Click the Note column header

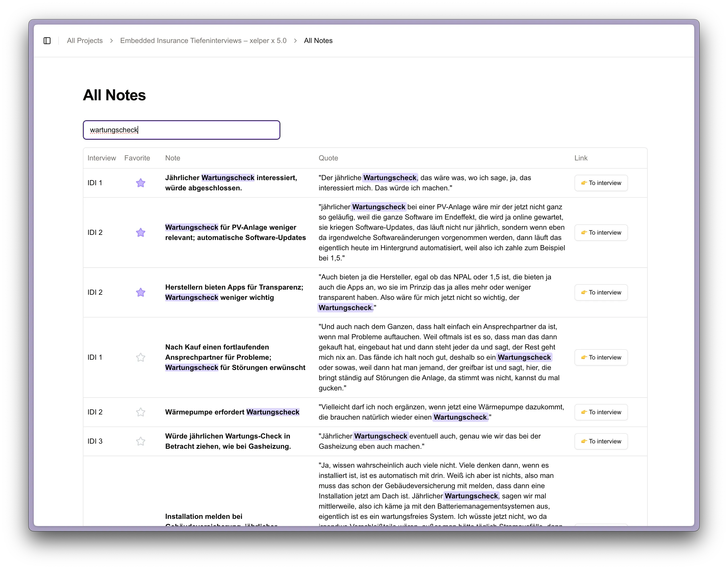[172, 158]
